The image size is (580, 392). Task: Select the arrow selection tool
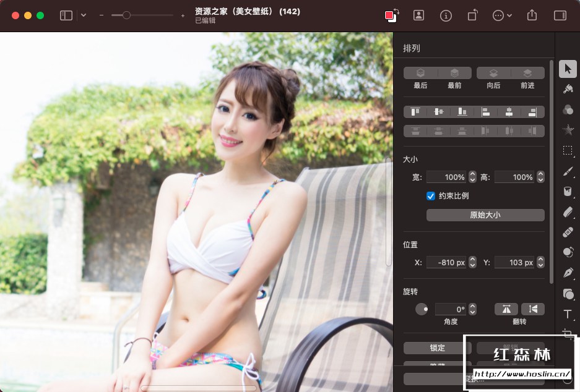pos(568,69)
